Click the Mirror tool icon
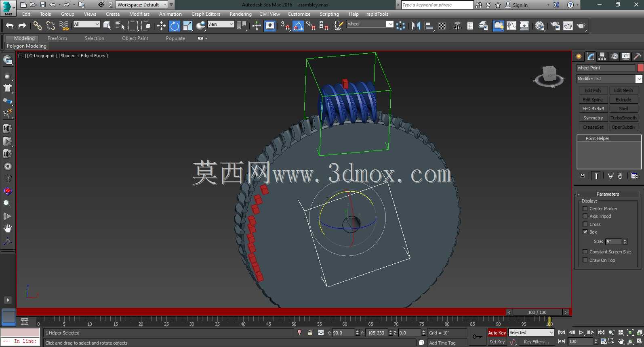Viewport: 644px width, 347px height. tap(416, 26)
